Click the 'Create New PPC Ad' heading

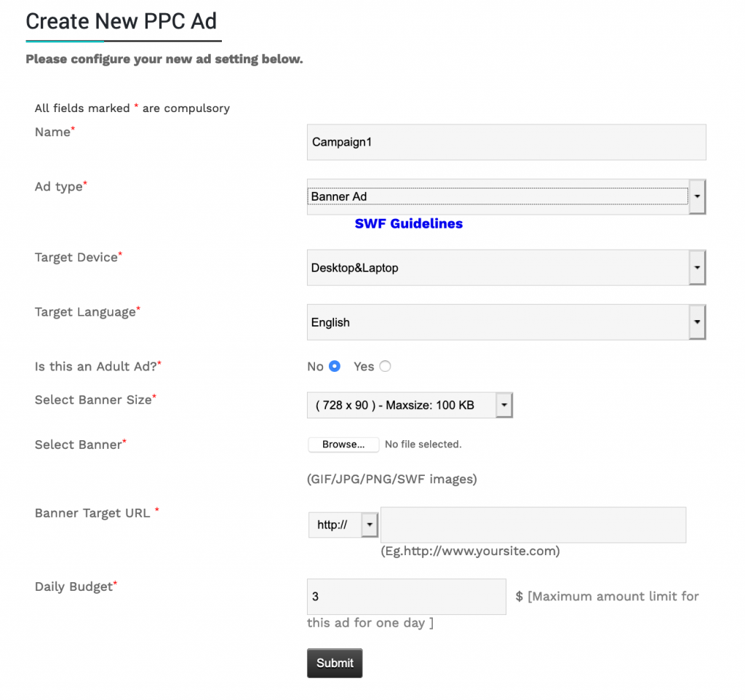point(121,21)
